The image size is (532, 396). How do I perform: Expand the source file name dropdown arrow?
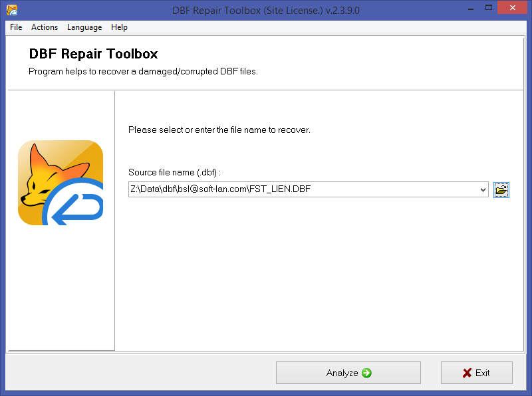(x=483, y=189)
